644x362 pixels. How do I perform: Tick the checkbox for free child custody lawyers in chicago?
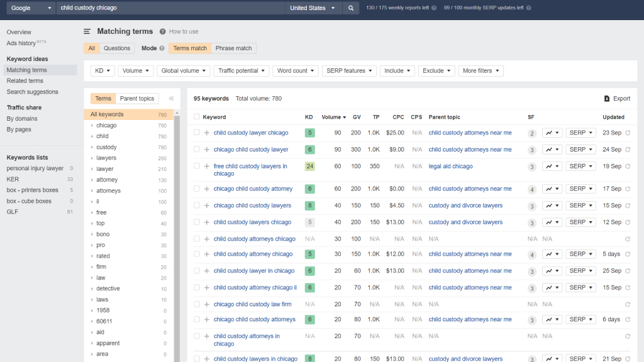(x=197, y=166)
